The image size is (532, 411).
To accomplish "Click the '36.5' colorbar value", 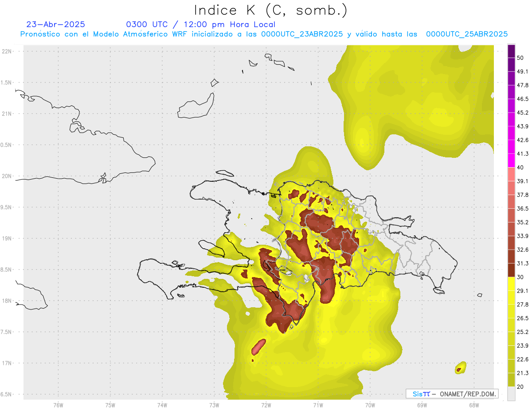I will (523, 208).
